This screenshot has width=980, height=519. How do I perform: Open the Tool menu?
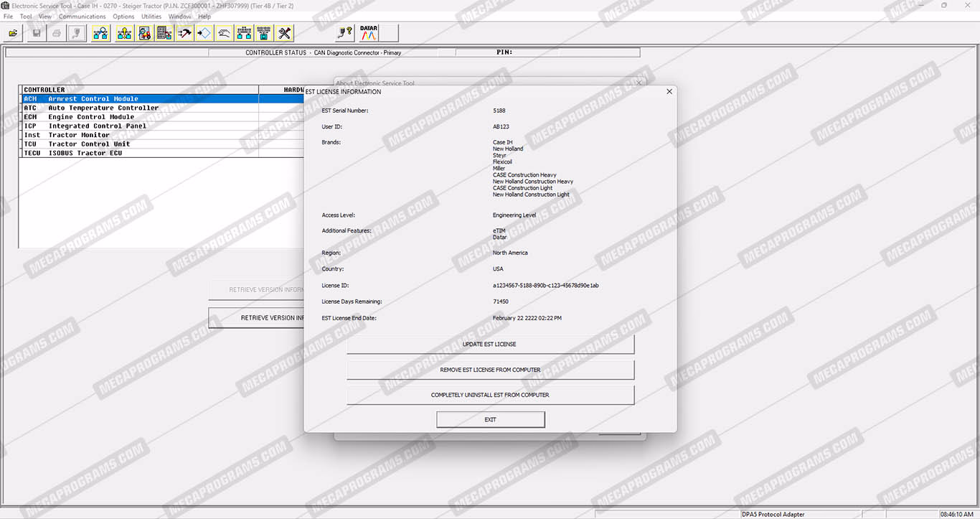(26, 17)
